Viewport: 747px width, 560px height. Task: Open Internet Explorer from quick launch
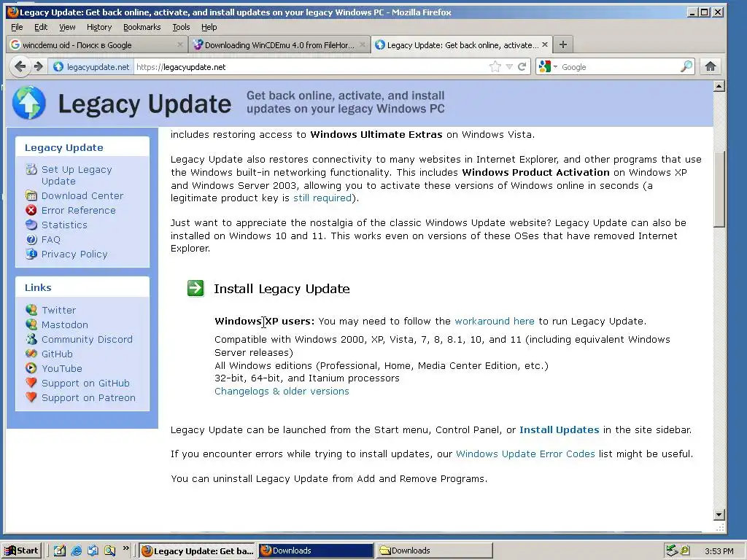(76, 551)
